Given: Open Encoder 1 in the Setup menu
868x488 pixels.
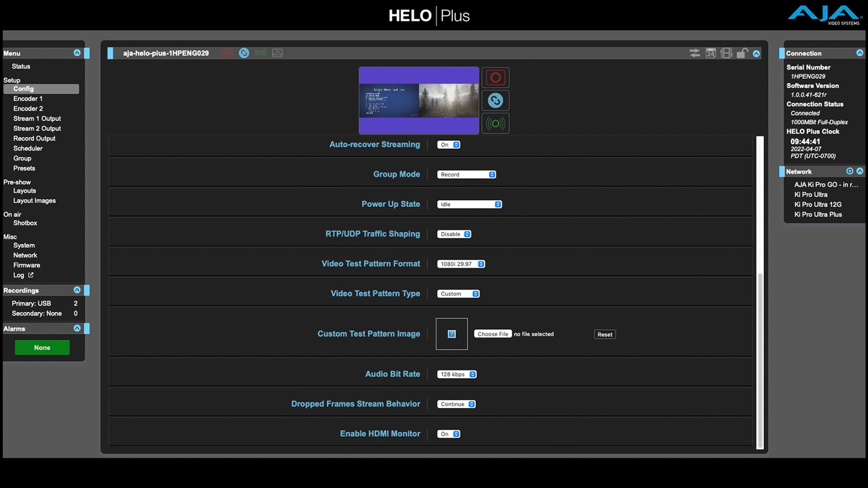Looking at the screenshot, I should [x=28, y=99].
